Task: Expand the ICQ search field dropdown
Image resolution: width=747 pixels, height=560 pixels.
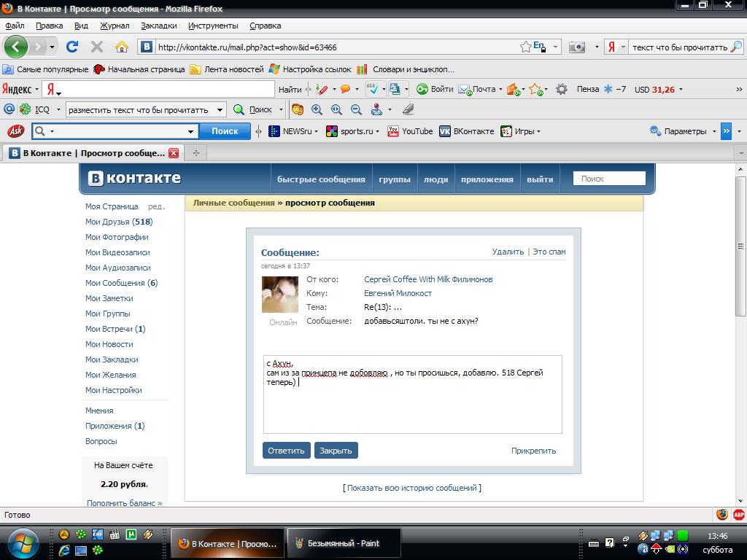Action: click(220, 110)
